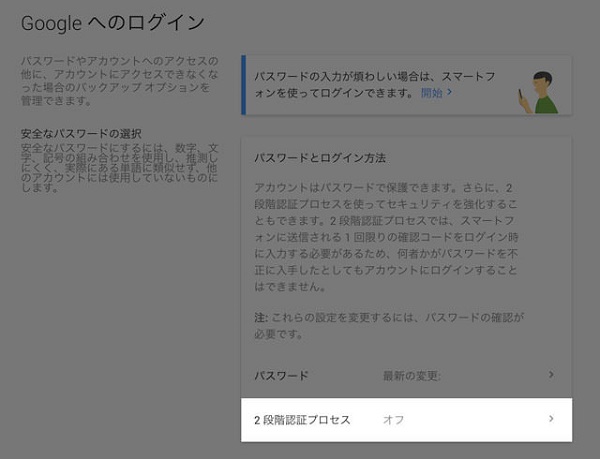Click the arrow next to 開始
600x459 pixels.
(450, 92)
